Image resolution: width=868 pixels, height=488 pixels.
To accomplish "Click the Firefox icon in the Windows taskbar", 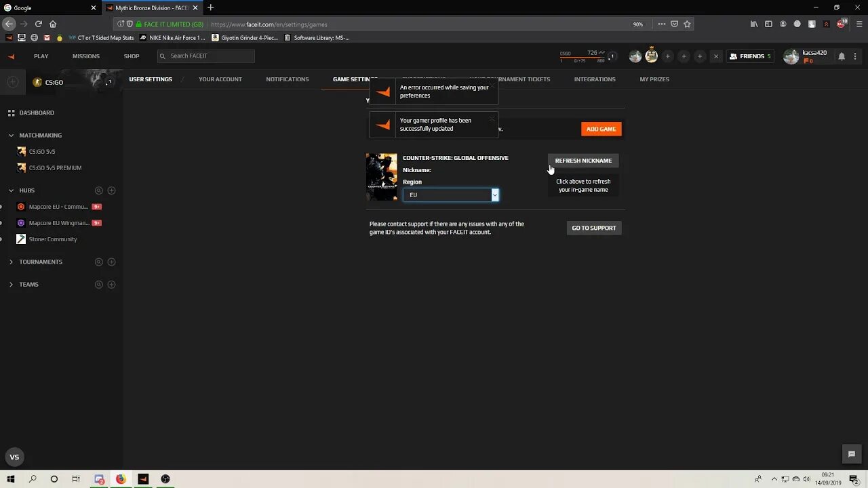I will (121, 479).
